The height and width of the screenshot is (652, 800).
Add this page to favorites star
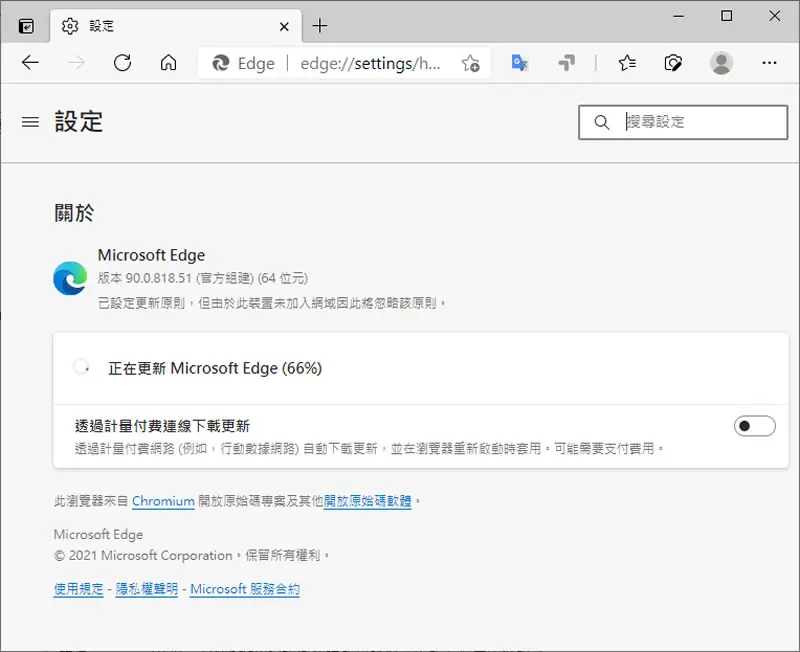[470, 63]
